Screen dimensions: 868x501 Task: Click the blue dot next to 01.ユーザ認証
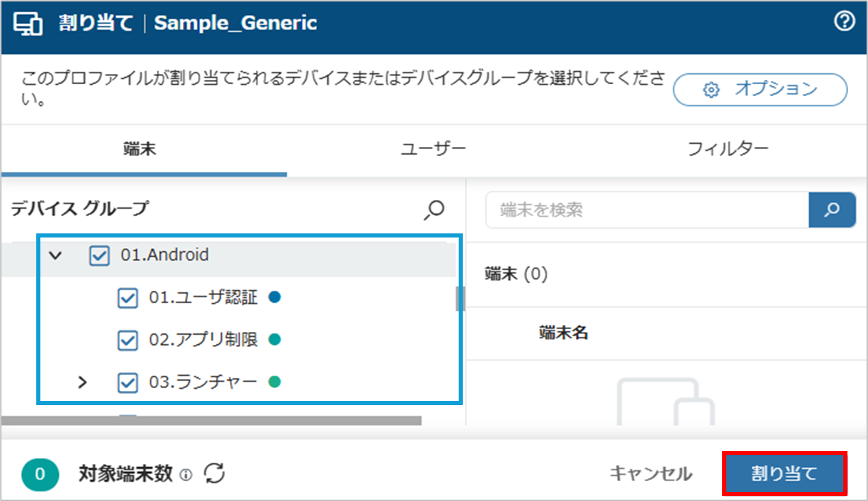275,298
